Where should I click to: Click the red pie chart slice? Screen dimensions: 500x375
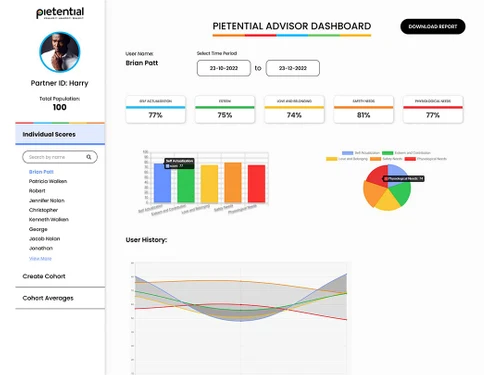coord(377,176)
